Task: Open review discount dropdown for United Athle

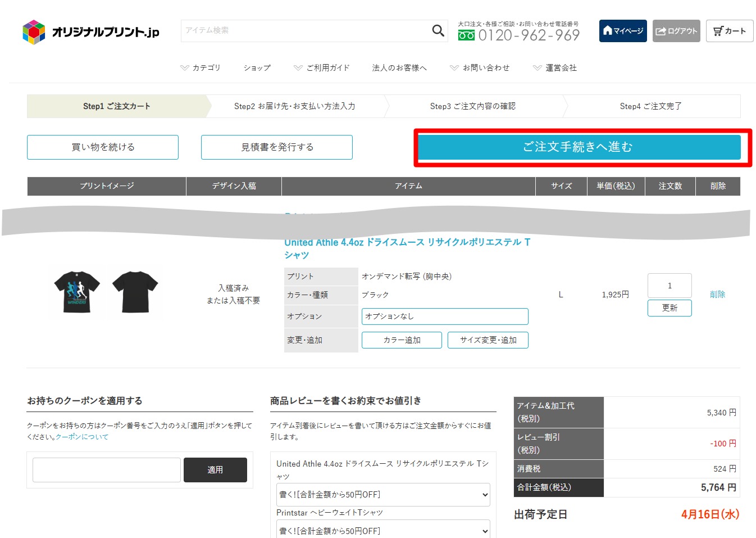Action: (x=383, y=495)
